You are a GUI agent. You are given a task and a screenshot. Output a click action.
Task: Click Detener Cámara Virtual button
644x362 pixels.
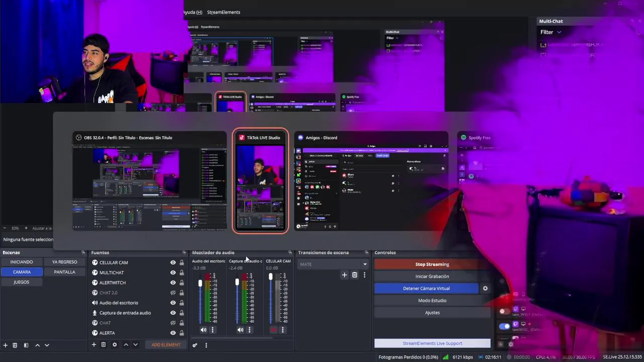pos(426,289)
